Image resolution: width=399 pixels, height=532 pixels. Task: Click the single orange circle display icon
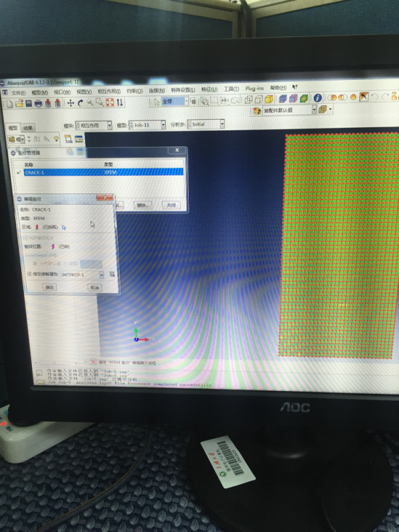coord(353,97)
